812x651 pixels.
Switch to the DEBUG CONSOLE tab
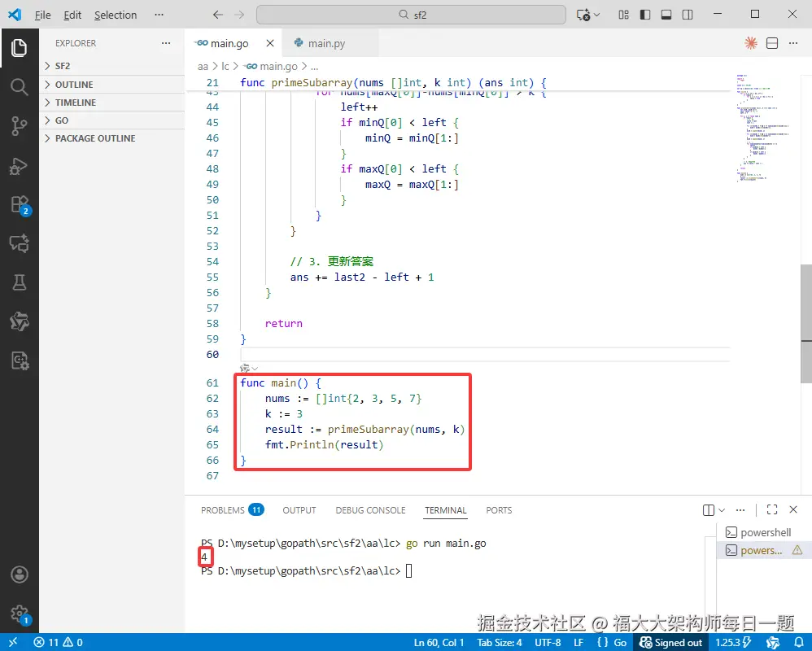[370, 509]
